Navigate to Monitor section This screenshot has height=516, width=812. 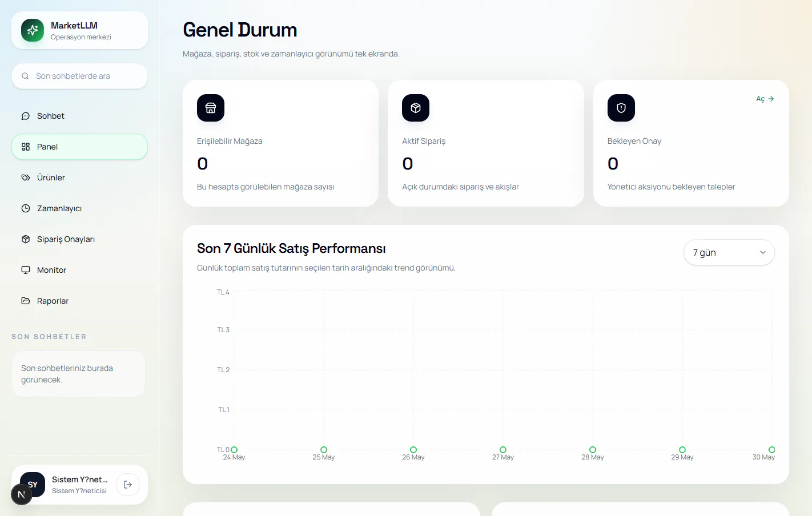(79, 270)
